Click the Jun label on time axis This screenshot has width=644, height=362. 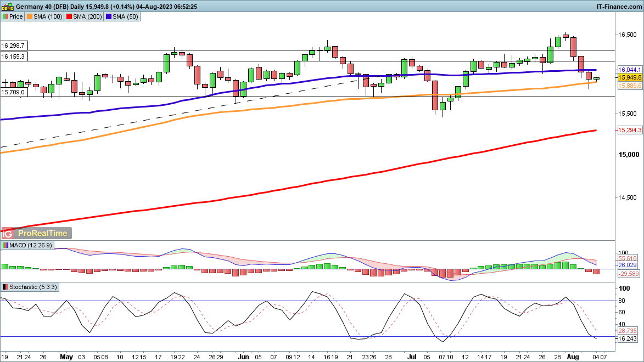(243, 357)
